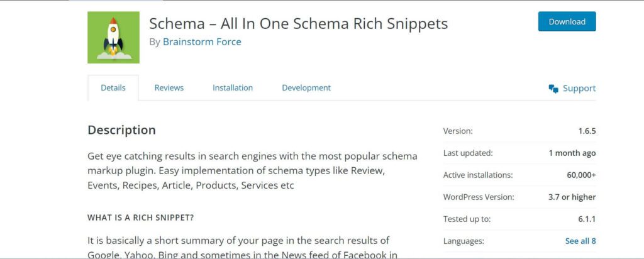644x259 pixels.
Task: Click the 'Get eye catching results' description paragraph
Action: [x=252, y=170]
